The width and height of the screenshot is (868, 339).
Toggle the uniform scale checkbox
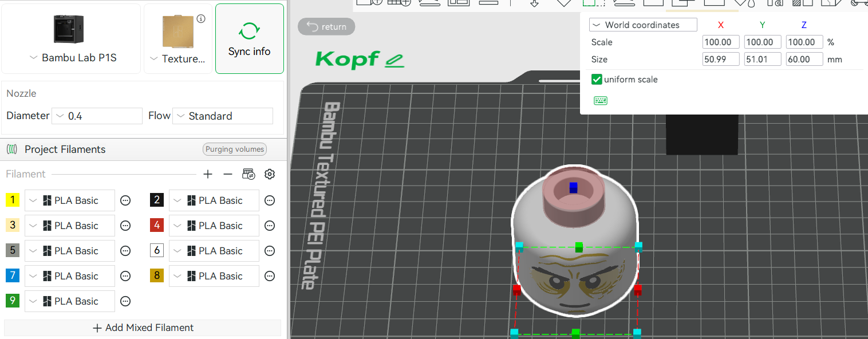coord(597,80)
